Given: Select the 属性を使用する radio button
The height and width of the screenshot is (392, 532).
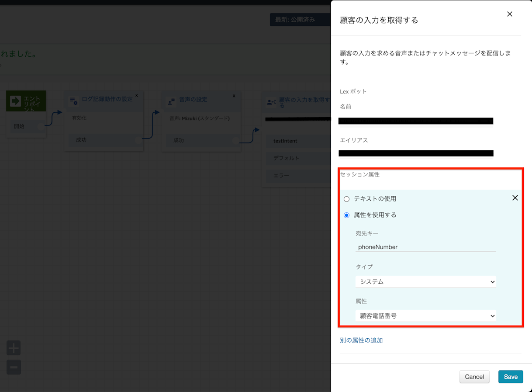Looking at the screenshot, I should (x=346, y=215).
